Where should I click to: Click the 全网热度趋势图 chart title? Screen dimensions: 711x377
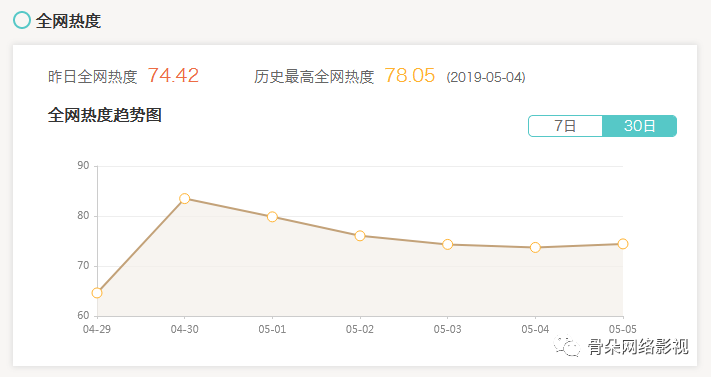(x=105, y=115)
